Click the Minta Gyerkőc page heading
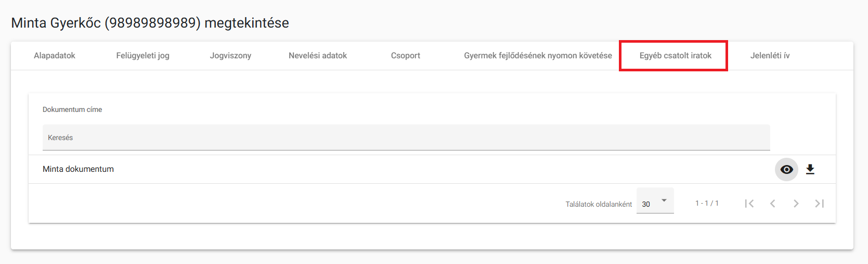Image resolution: width=868 pixels, height=264 pixels. (x=150, y=23)
